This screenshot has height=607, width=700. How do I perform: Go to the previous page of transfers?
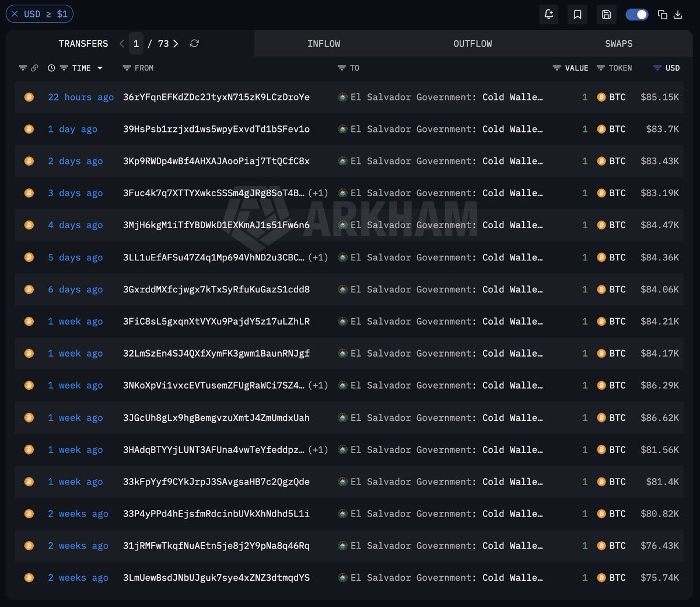[121, 44]
